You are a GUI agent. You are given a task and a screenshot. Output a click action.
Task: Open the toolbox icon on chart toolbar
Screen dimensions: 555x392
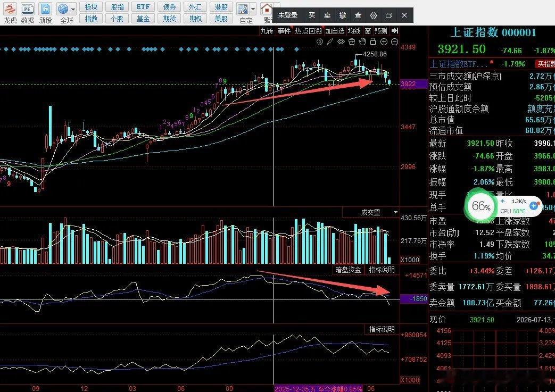[352, 41]
